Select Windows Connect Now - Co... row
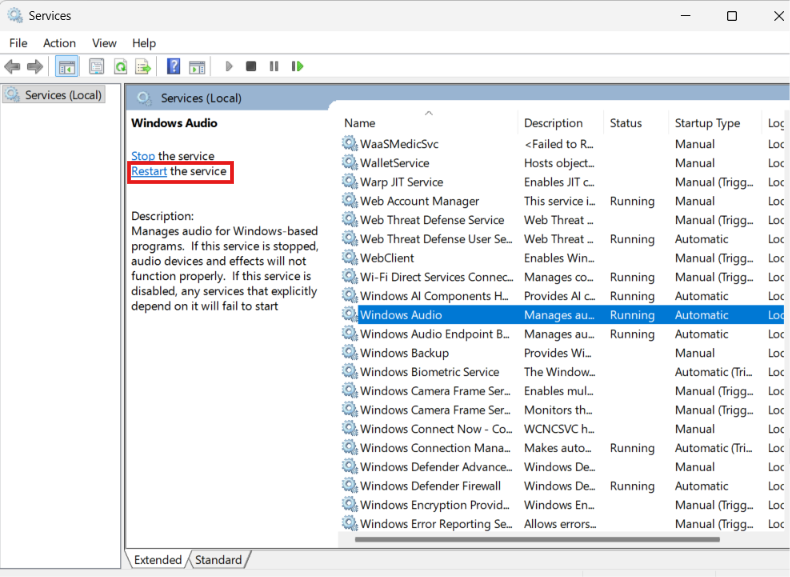Screen dimensions: 790x577 [x=562, y=429]
